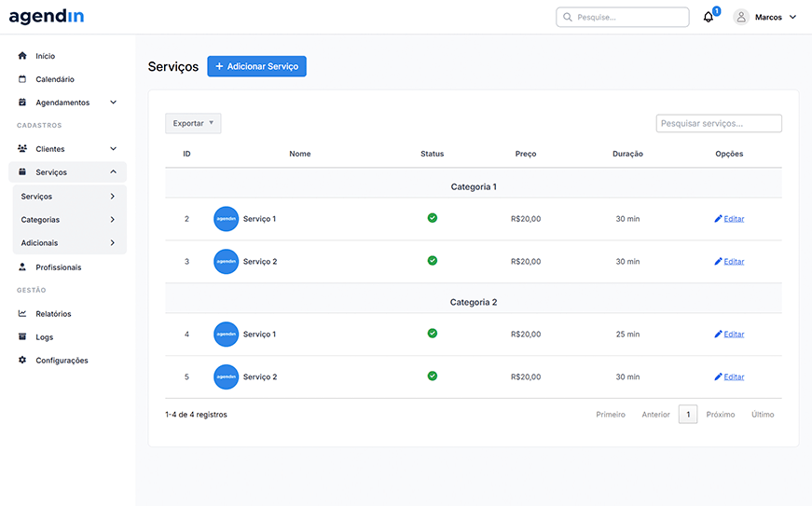Sort by Nome column header
This screenshot has height=506, width=812.
300,154
